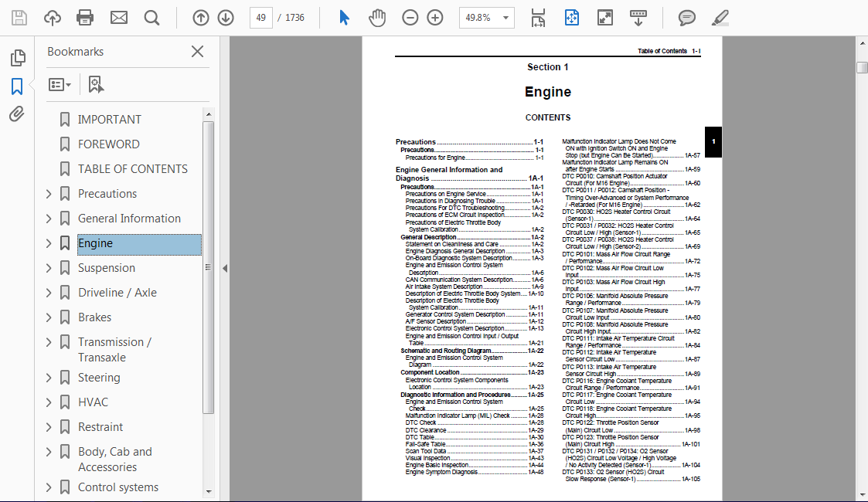This screenshot has height=502, width=868.
Task: Expand the HVAC bookmark
Action: pyautogui.click(x=49, y=402)
